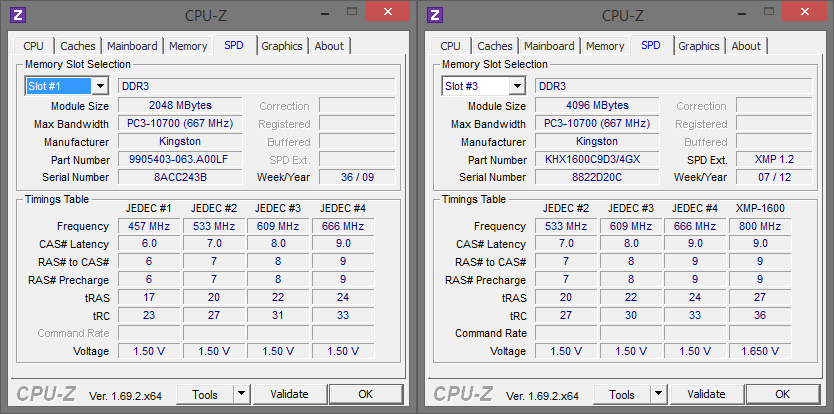The width and height of the screenshot is (834, 414).
Task: Click the 2048 MBytes module size field
Action: (180, 105)
